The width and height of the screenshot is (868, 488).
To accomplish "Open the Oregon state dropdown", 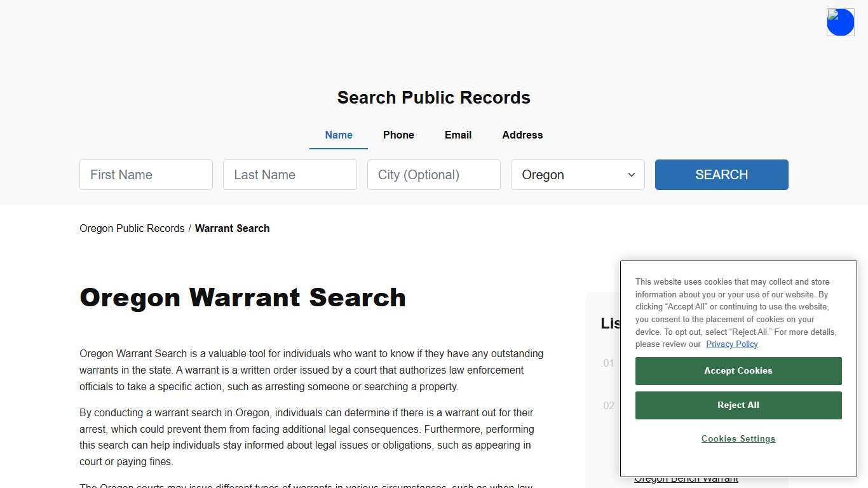I will (x=577, y=175).
